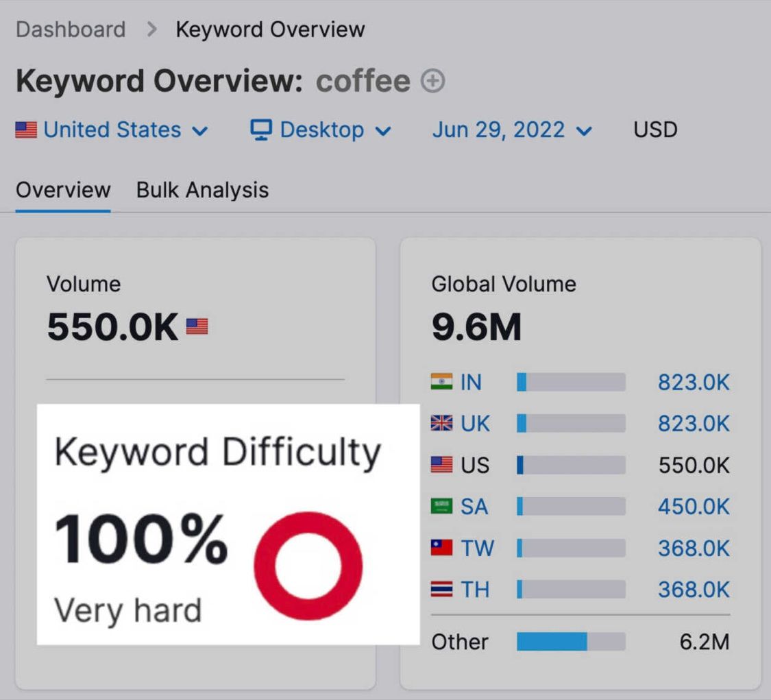Screen dimensions: 771x700
Task: Click the Thailand flag icon
Action: [x=442, y=589]
